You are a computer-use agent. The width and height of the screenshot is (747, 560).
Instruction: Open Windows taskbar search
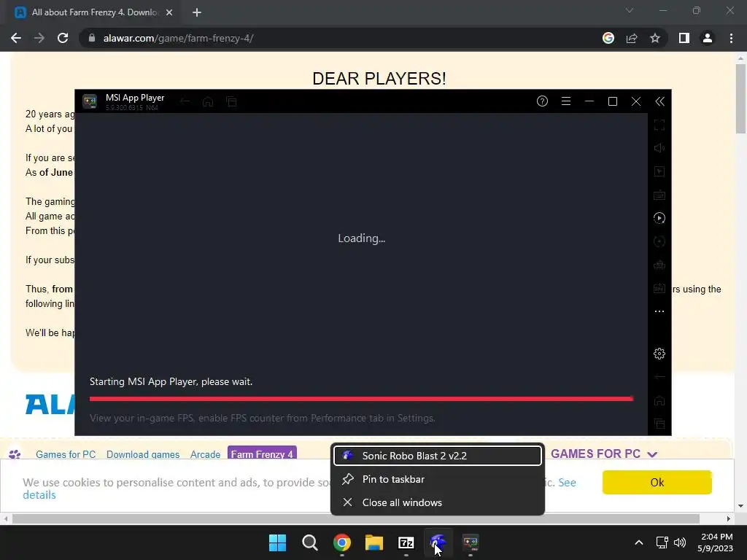(x=309, y=542)
